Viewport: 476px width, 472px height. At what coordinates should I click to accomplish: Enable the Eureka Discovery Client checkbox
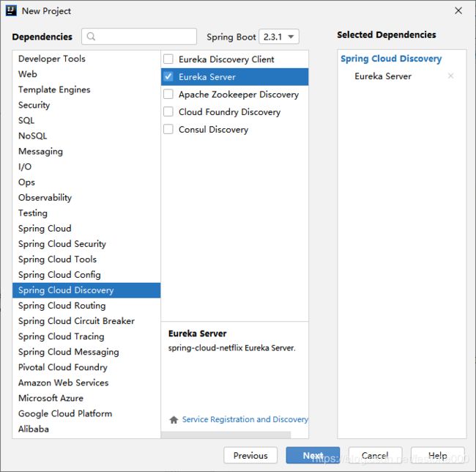tap(168, 59)
